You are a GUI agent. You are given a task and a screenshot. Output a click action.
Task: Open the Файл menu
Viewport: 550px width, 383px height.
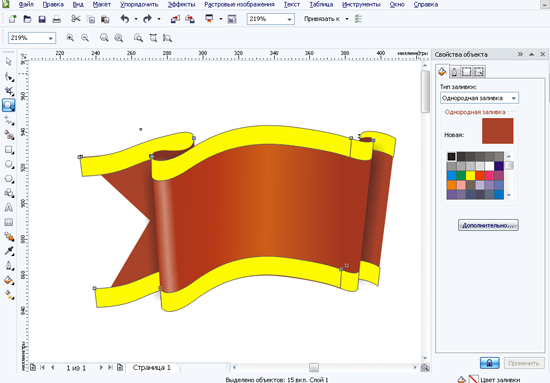[26, 5]
